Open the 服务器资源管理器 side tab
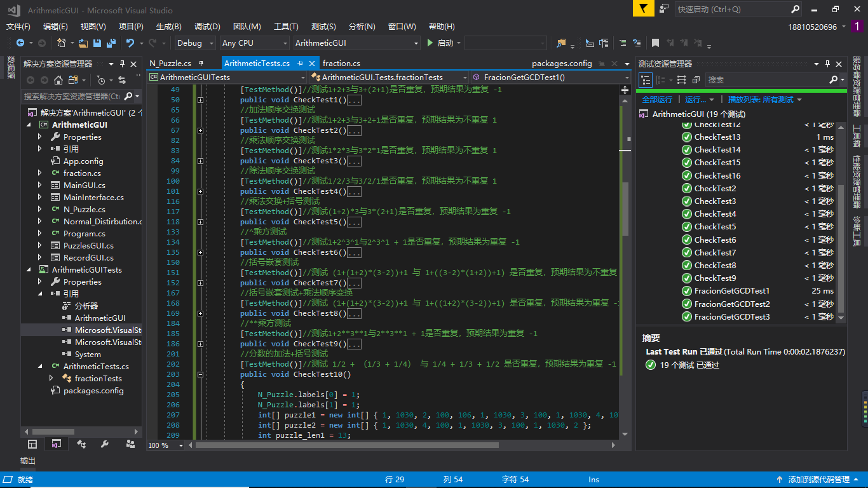 (857, 86)
